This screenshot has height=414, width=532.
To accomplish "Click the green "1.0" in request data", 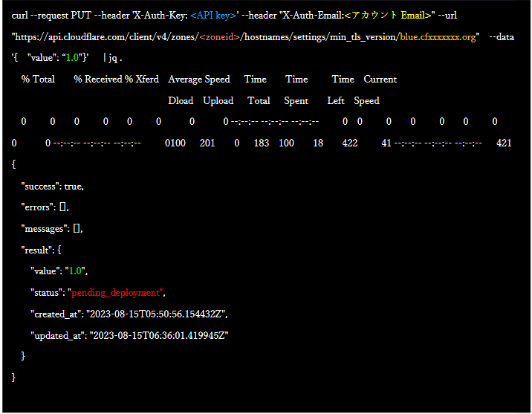I will [x=72, y=58].
